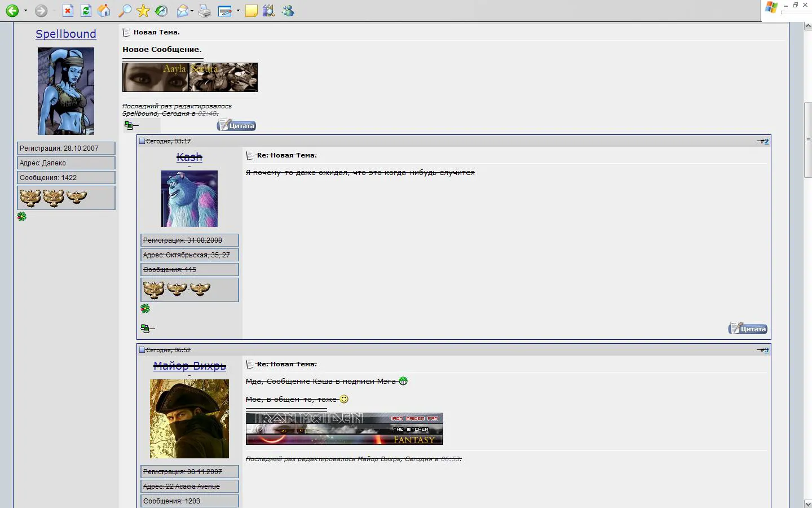
Task: Click the Майор Вихрь username link
Action: pyautogui.click(x=189, y=366)
